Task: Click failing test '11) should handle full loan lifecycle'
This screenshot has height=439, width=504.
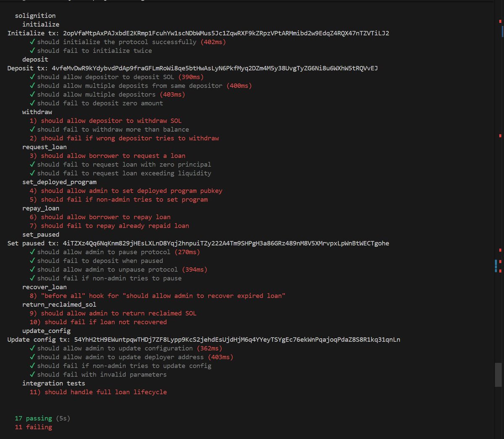Action: (98, 392)
